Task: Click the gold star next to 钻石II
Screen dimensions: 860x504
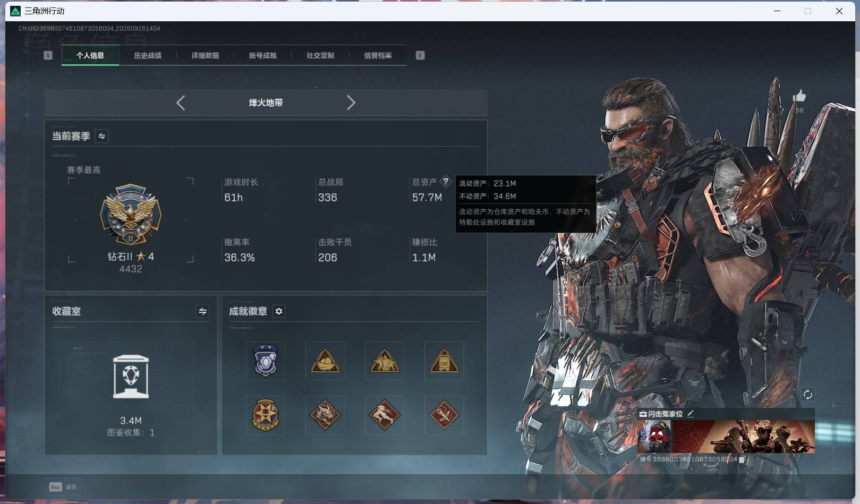Action: click(x=141, y=257)
